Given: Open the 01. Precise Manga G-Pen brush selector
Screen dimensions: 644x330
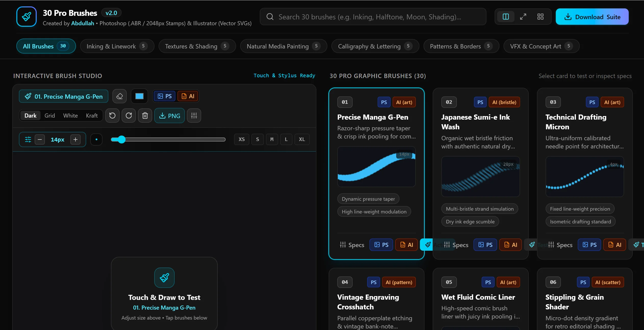Looking at the screenshot, I should [63, 96].
